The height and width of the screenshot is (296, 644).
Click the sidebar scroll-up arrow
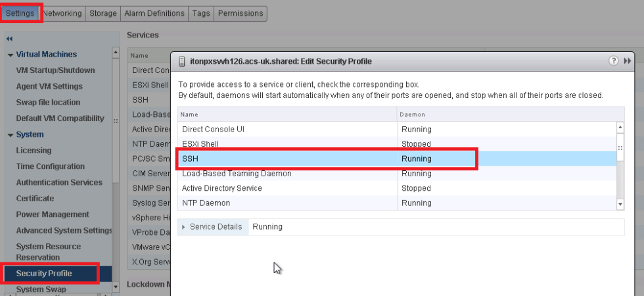pos(116,52)
